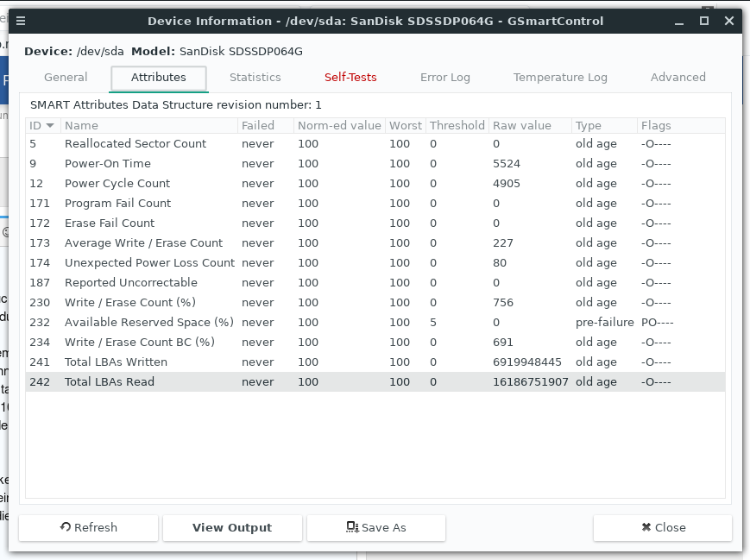
Task: Sort by the Failed column header
Action: click(266, 125)
